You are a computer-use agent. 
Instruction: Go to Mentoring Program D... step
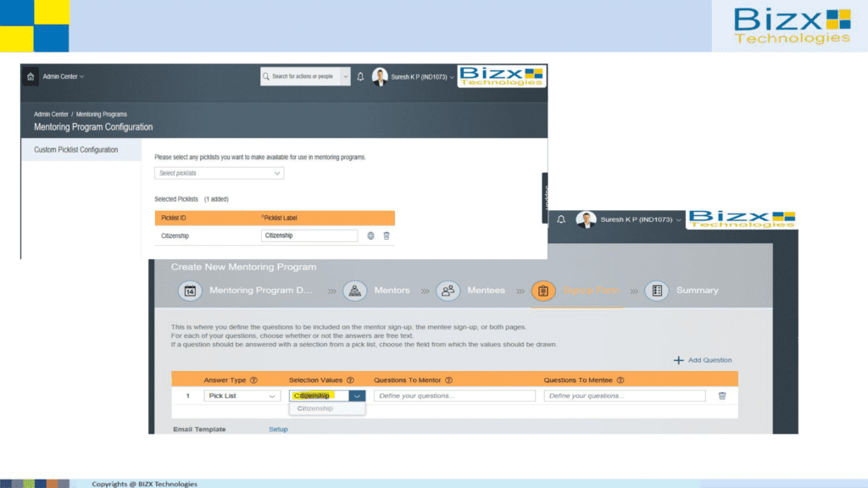(x=261, y=290)
